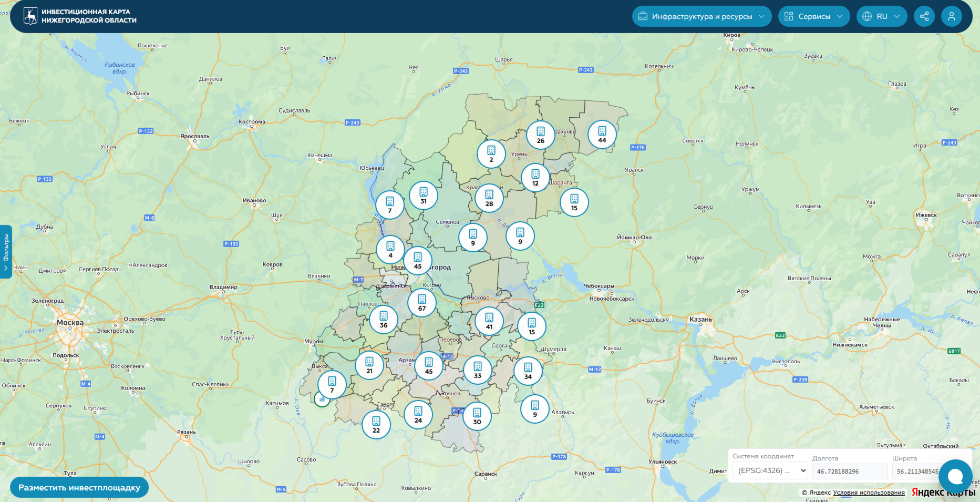This screenshot has width=980, height=502.
Task: Select the cluster marker numbered 22
Action: coord(376,425)
